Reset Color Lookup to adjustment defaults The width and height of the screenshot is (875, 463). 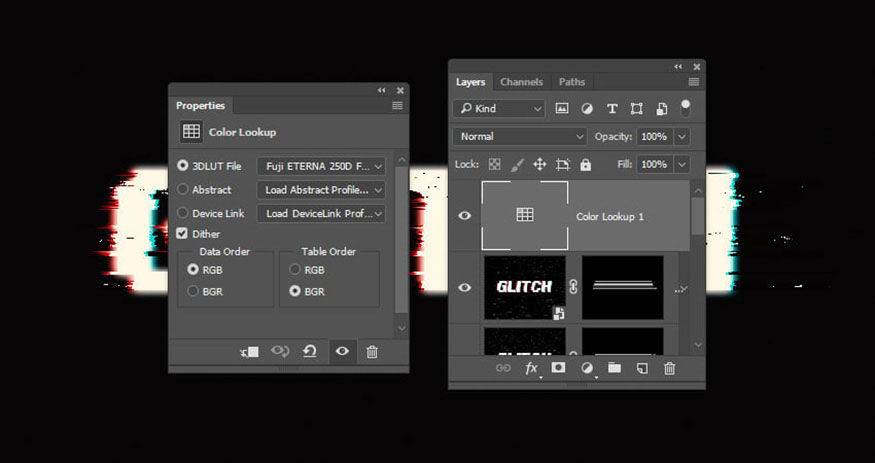coord(309,351)
